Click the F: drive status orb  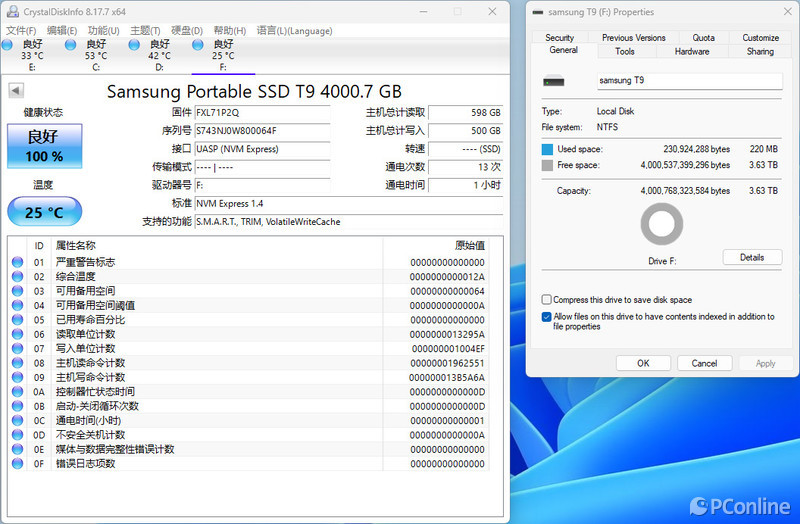tap(198, 45)
